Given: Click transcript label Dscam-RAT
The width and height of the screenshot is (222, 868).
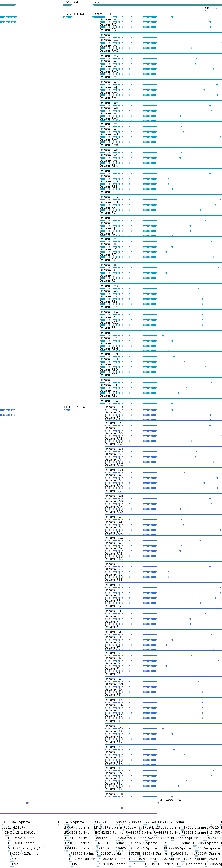Looking at the screenshot, I should coord(109,129).
